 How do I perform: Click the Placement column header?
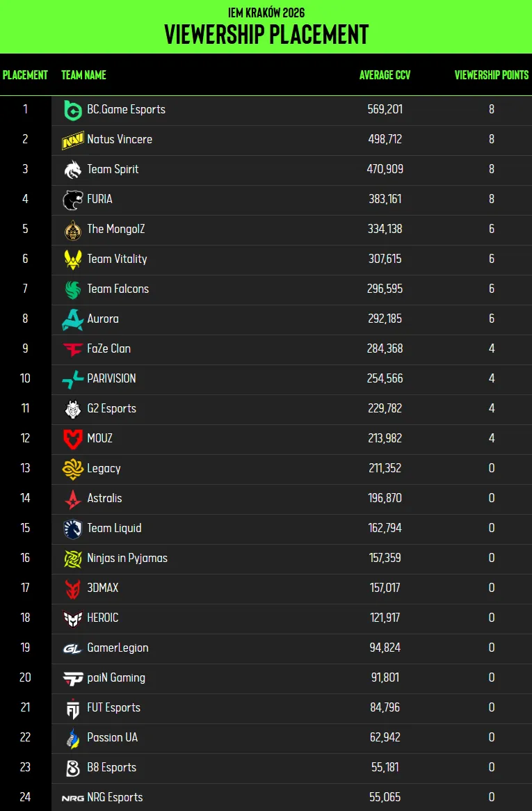point(25,75)
